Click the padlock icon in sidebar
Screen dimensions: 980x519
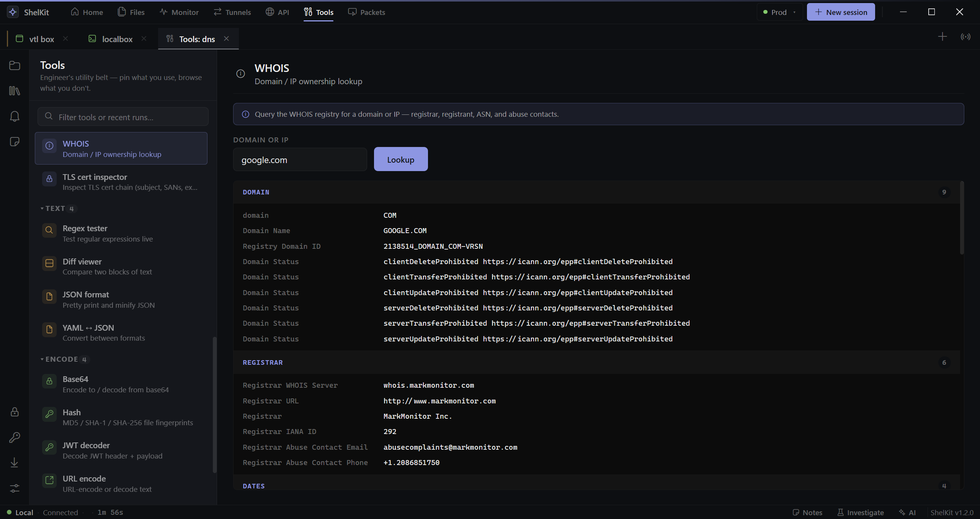pyautogui.click(x=15, y=412)
